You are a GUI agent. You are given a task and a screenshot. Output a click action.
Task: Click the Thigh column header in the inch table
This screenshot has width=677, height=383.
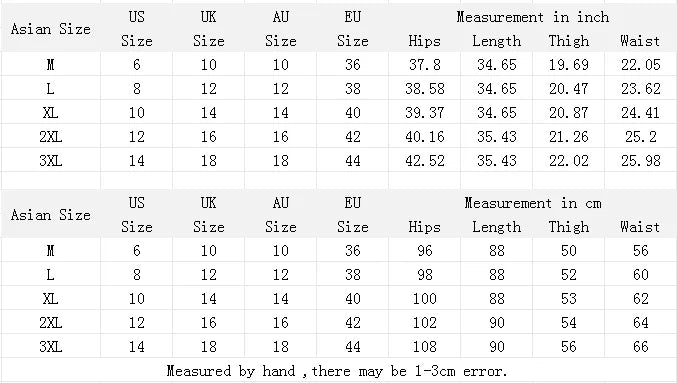coord(569,41)
